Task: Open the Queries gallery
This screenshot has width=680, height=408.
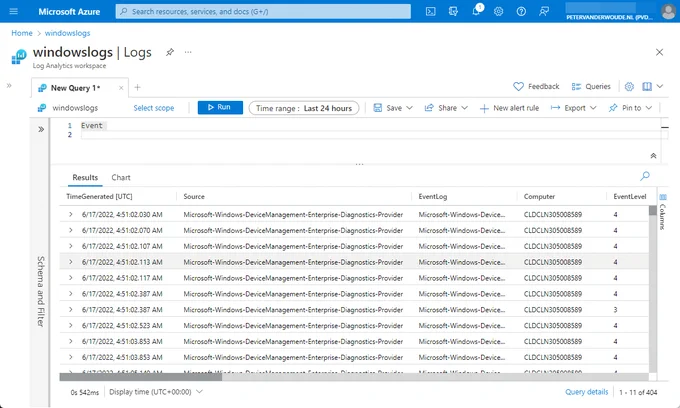Action: point(591,87)
